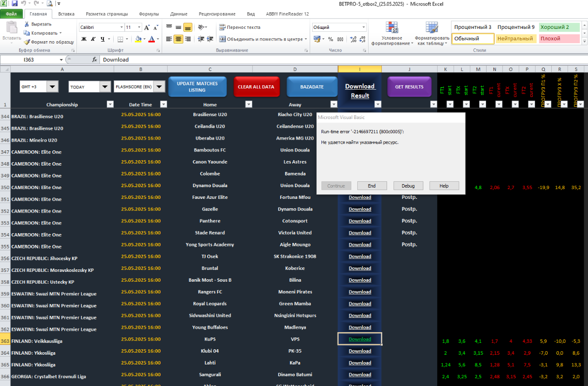Toggle center horizontal alignment

pos(178,39)
